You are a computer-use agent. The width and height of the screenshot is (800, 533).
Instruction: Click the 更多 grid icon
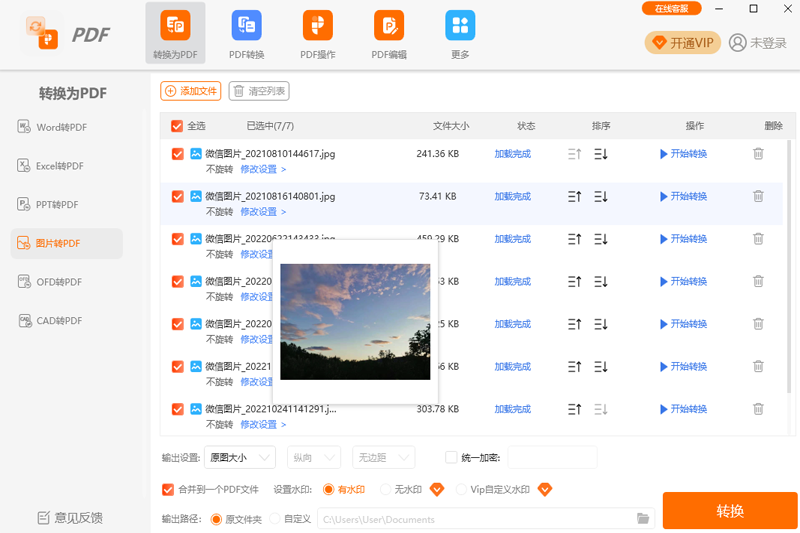point(460,26)
